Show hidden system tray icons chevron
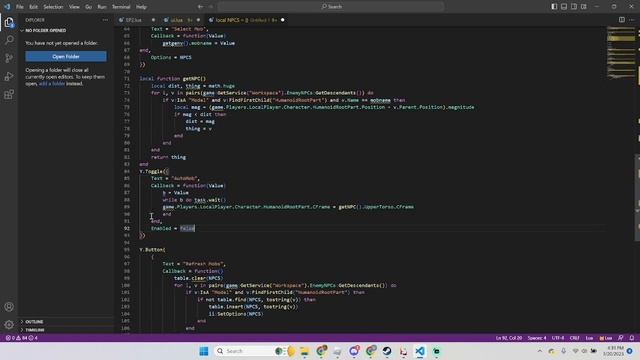 [540, 351]
